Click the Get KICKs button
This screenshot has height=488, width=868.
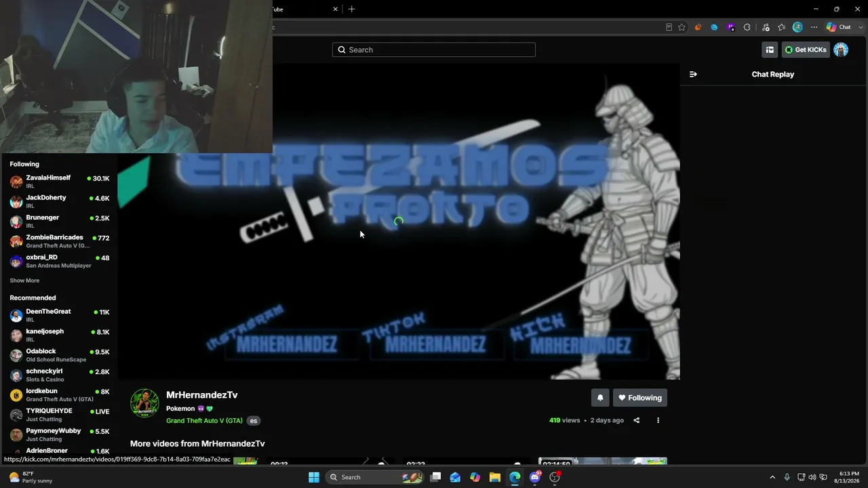tap(806, 49)
